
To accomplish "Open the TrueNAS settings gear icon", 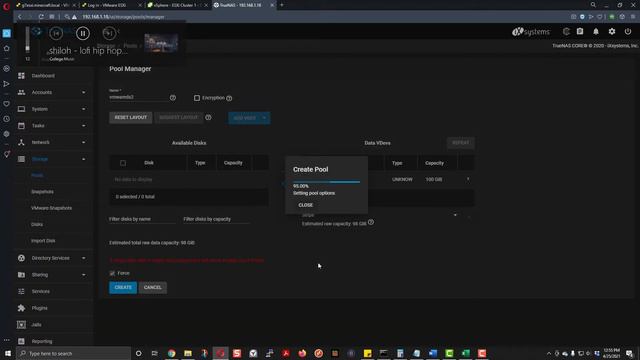I will [612, 32].
